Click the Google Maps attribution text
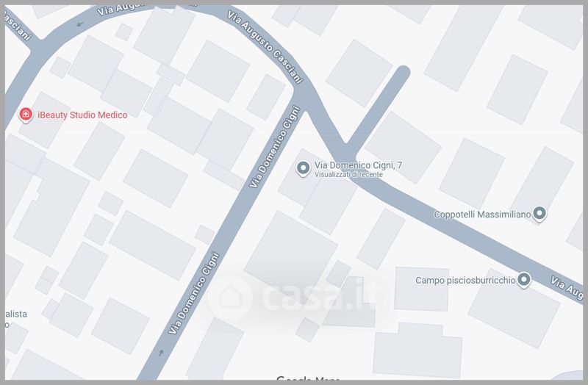Image resolution: width=588 pixels, height=385 pixels. tap(308, 379)
